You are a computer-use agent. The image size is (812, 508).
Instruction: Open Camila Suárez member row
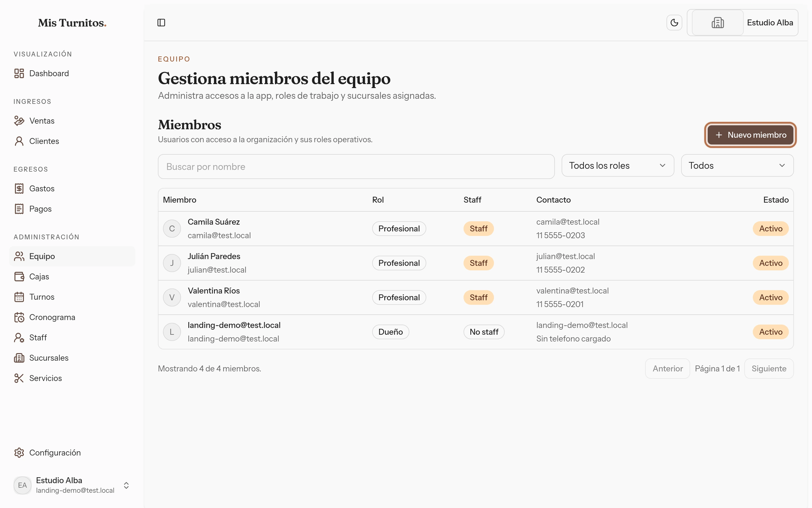(x=476, y=229)
